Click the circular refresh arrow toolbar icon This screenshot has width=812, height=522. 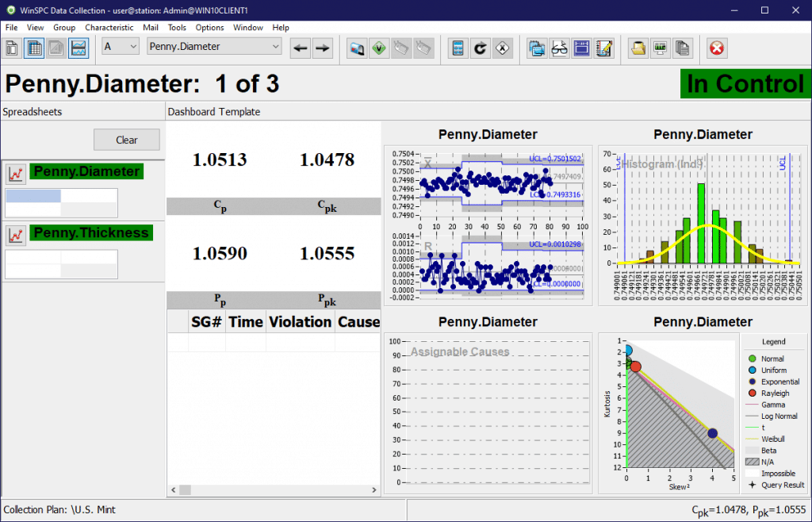(479, 48)
